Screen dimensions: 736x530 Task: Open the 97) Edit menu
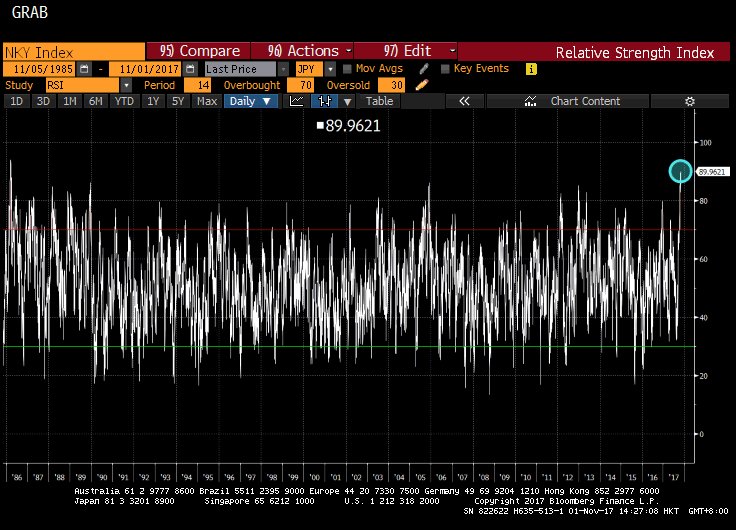click(x=405, y=51)
